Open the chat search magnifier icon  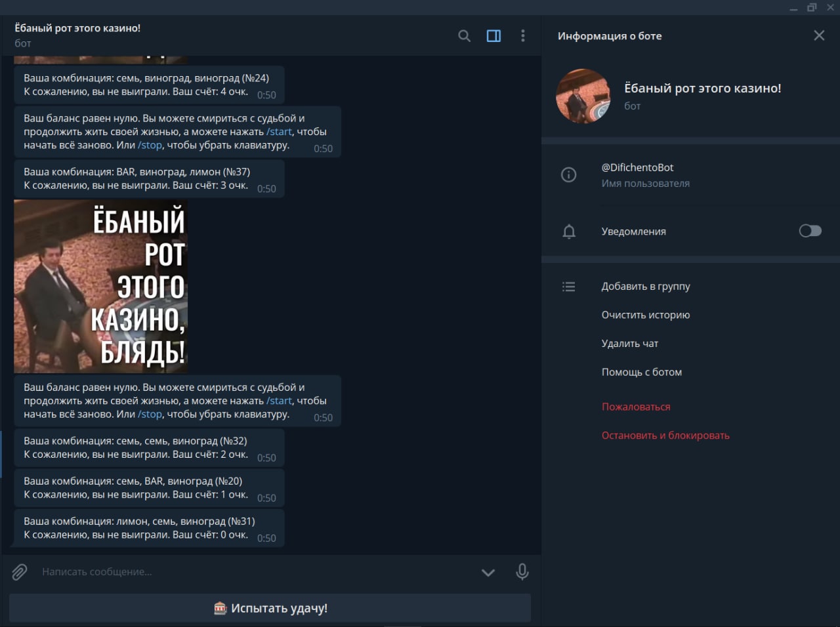(x=464, y=36)
